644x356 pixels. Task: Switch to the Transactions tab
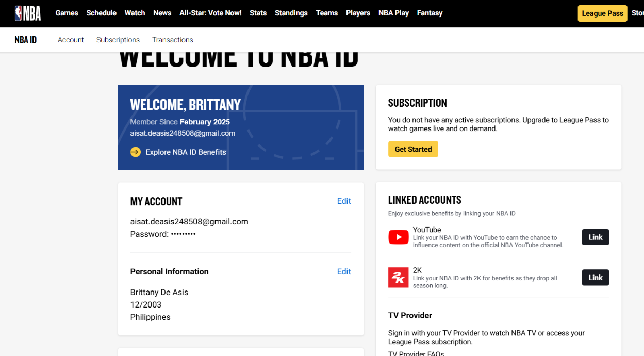coord(173,40)
